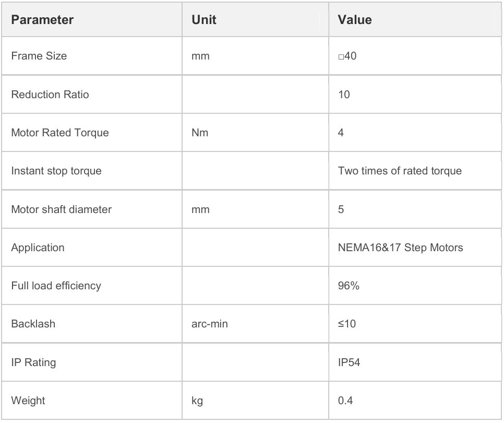Select the Instant stop torque label
The height and width of the screenshot is (423, 504).
(56, 171)
